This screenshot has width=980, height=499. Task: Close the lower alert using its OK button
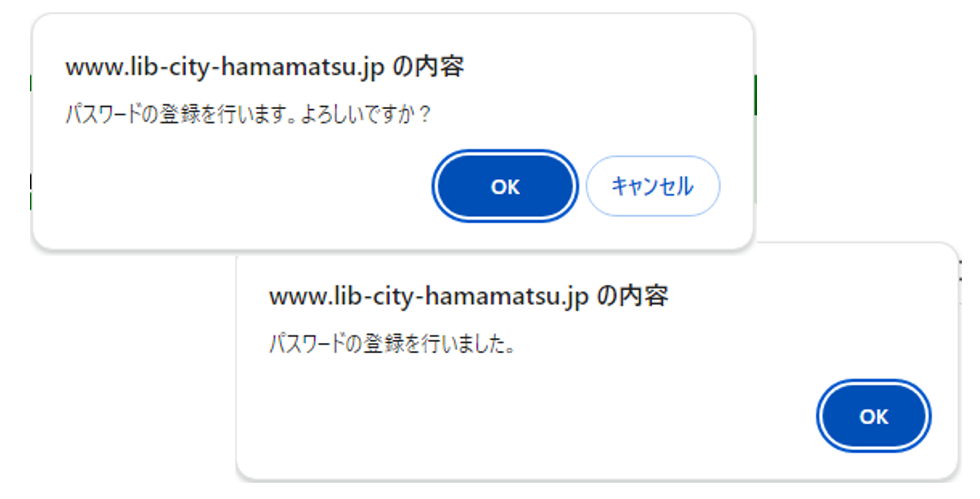pos(873,416)
